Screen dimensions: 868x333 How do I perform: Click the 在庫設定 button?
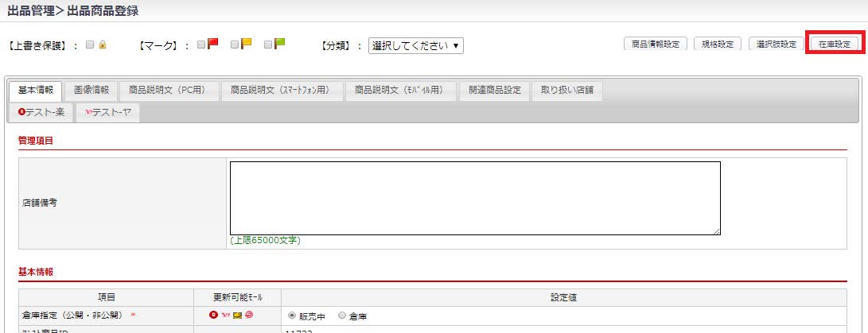pyautogui.click(x=835, y=45)
